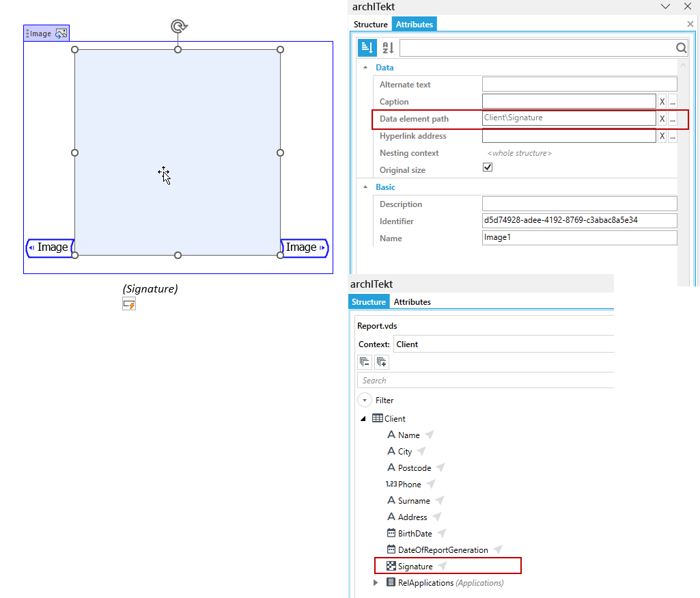Open the Hyperlink address ellipsis editor
700x598 pixels.
[673, 136]
